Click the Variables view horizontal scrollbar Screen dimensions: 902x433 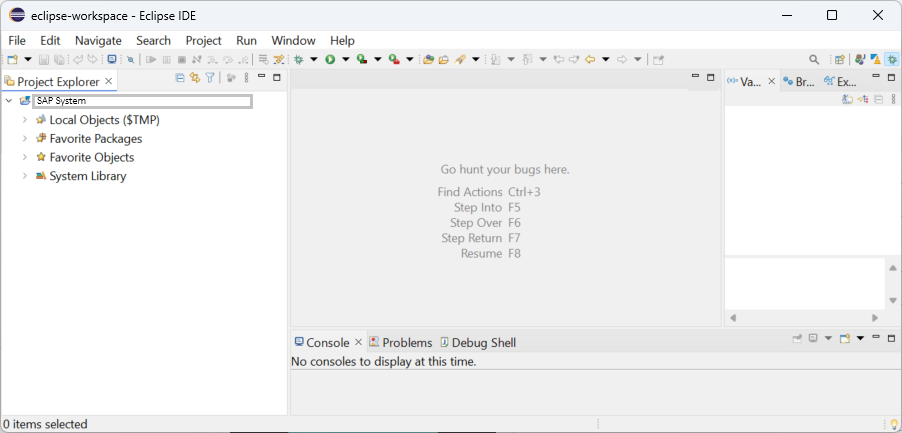click(x=804, y=318)
